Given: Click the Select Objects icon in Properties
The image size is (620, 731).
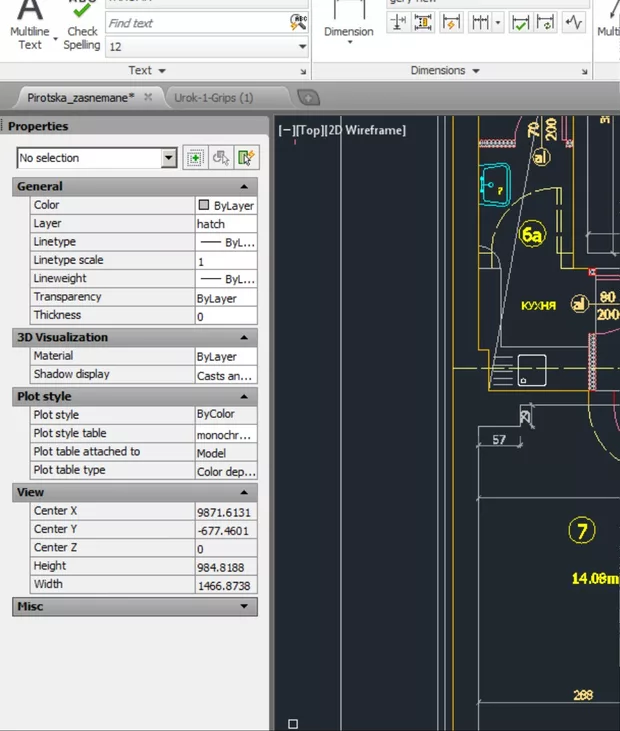Looking at the screenshot, I should click(x=221, y=158).
